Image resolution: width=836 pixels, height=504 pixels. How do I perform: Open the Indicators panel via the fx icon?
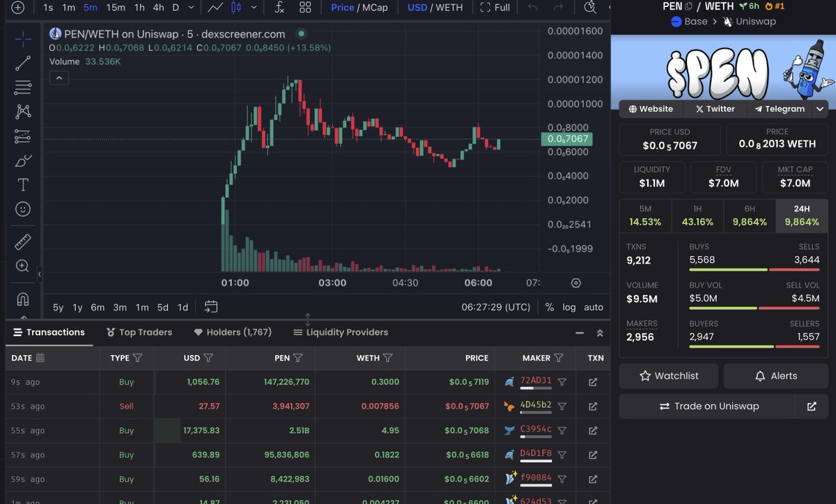click(x=281, y=8)
